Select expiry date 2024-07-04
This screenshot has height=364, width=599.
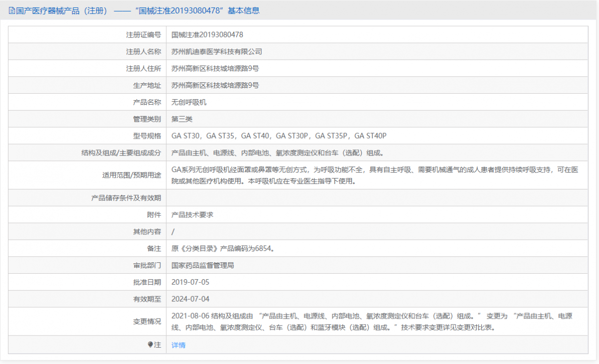(x=190, y=299)
